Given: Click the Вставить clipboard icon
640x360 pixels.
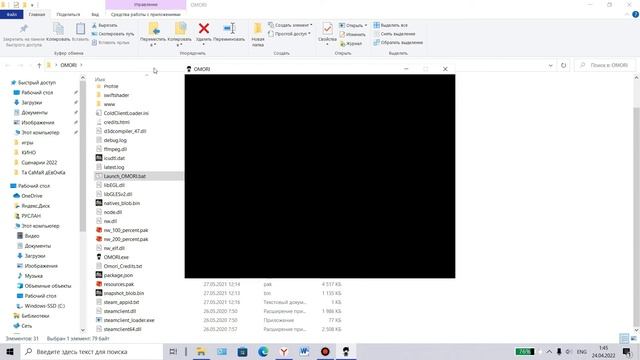Looking at the screenshot, I should tap(80, 29).
